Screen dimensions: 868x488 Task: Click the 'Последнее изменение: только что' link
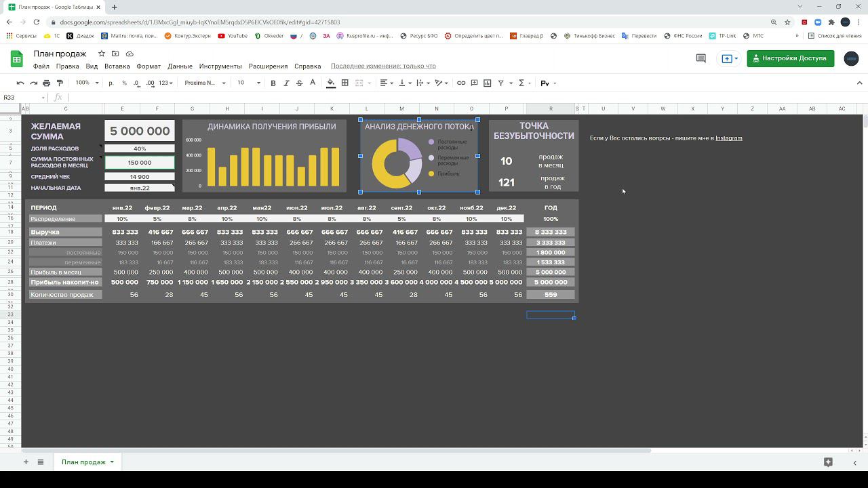pos(383,66)
